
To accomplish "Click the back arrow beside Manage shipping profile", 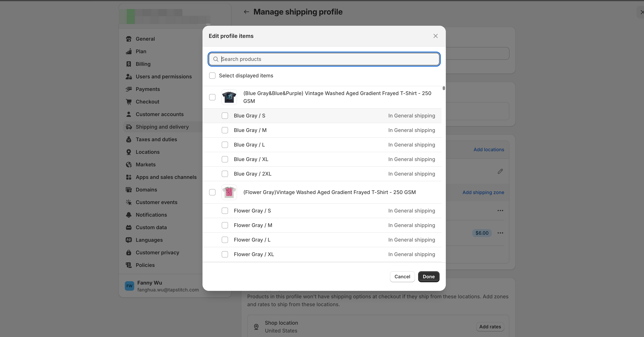I will 246,12.
